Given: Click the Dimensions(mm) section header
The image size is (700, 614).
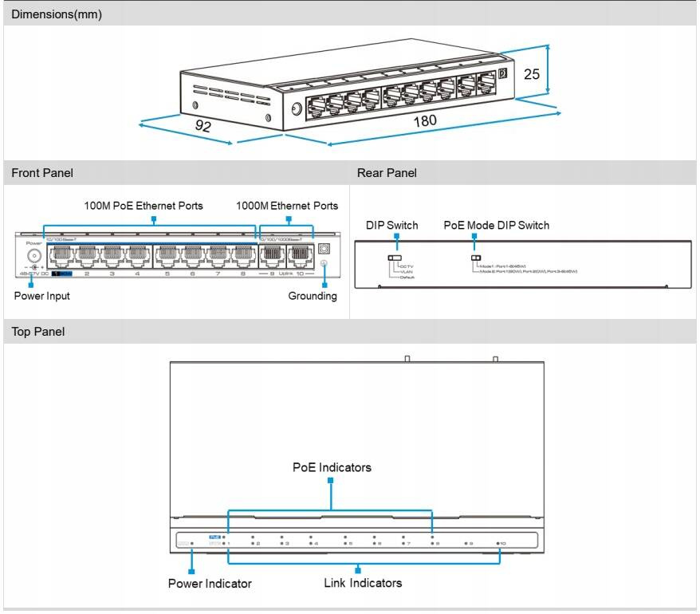Looking at the screenshot, I should (57, 14).
